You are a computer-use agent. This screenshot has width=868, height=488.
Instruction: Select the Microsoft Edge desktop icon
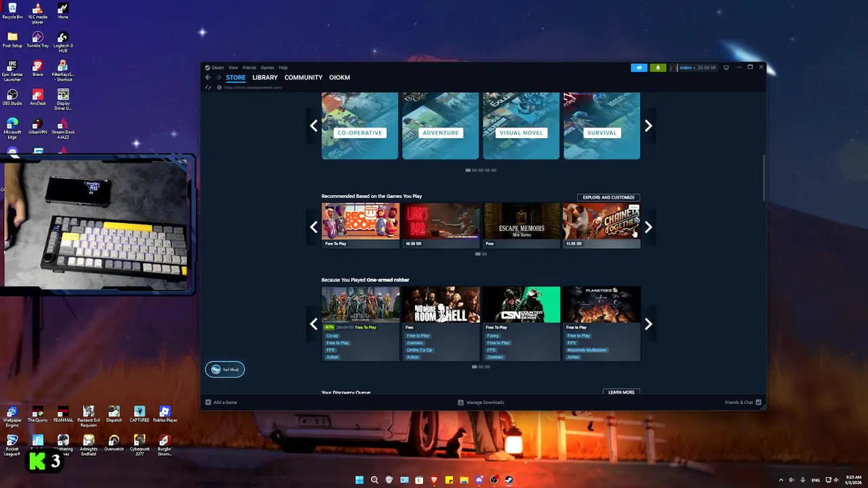point(12,128)
